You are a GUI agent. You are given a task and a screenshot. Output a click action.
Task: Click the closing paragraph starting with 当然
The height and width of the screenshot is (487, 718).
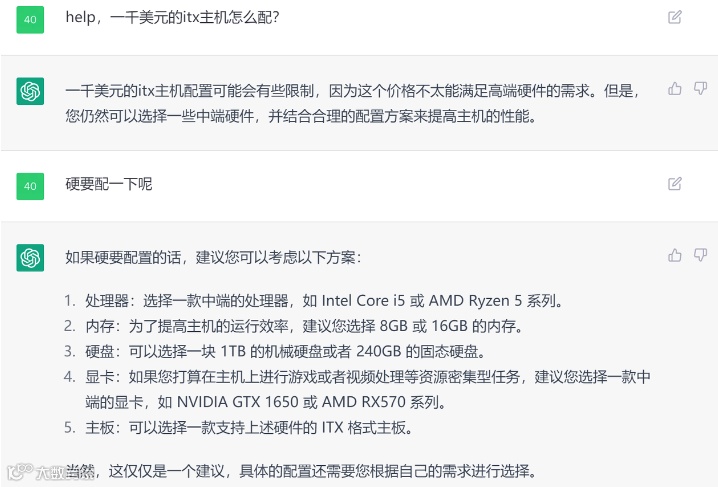click(x=300, y=471)
